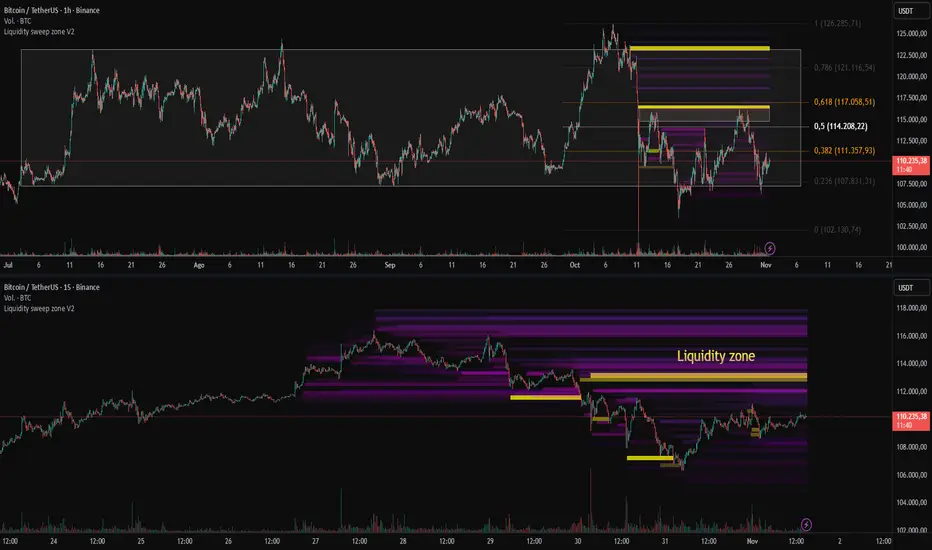Select Liquidity sweep zone V2 indicator in 15-minute chart

(39, 309)
